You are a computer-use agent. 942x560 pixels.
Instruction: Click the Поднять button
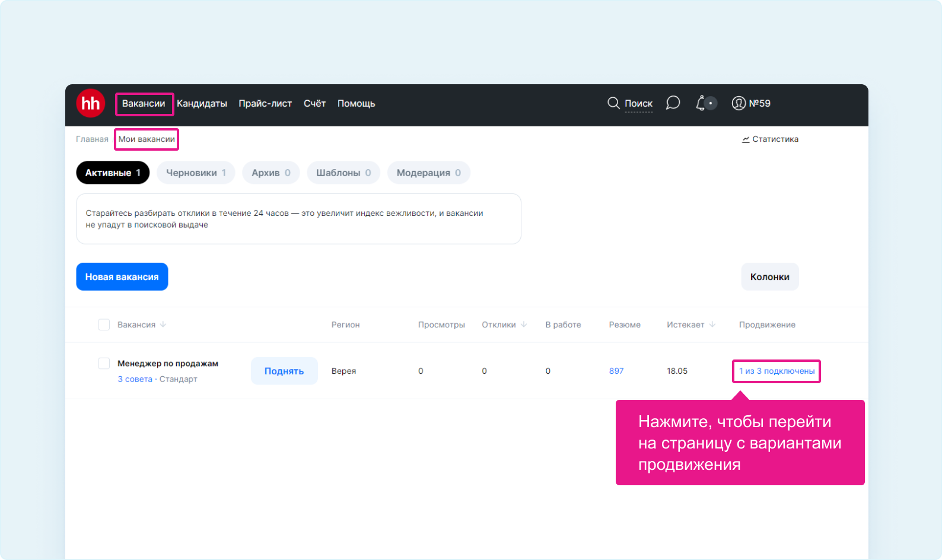click(x=284, y=371)
